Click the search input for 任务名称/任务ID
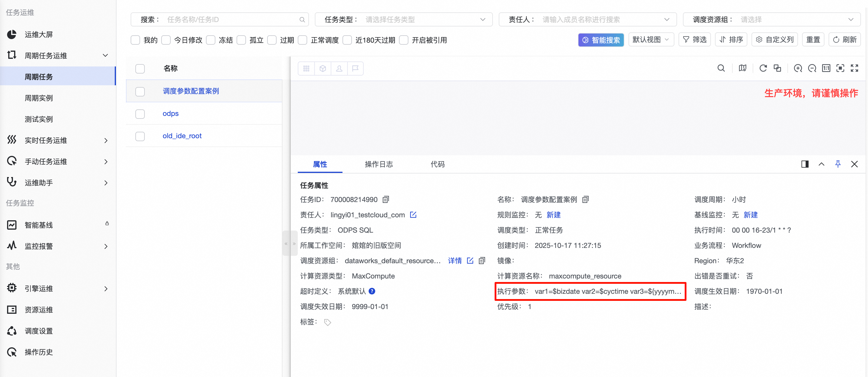The height and width of the screenshot is (377, 868). coord(232,19)
